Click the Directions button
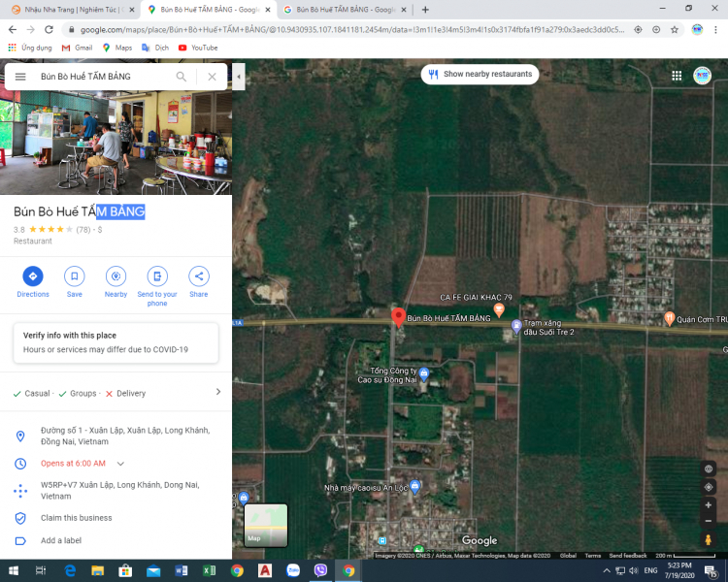728x582 pixels. click(x=33, y=282)
